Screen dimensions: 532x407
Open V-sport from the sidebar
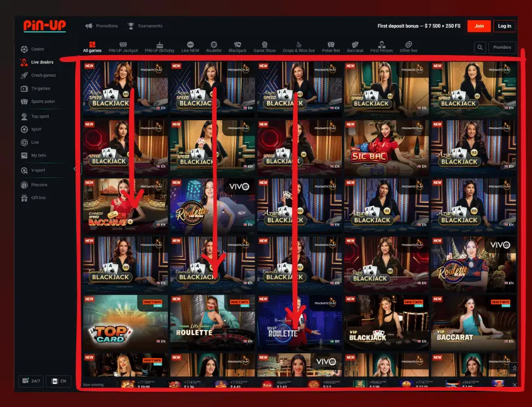[33, 170]
